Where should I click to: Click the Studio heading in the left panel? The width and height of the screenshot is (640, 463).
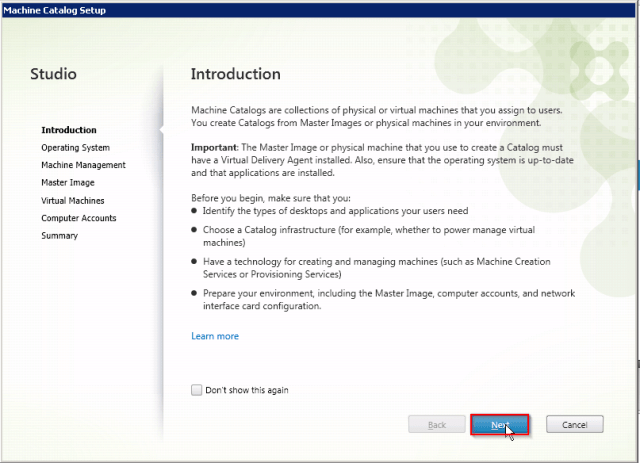point(53,74)
